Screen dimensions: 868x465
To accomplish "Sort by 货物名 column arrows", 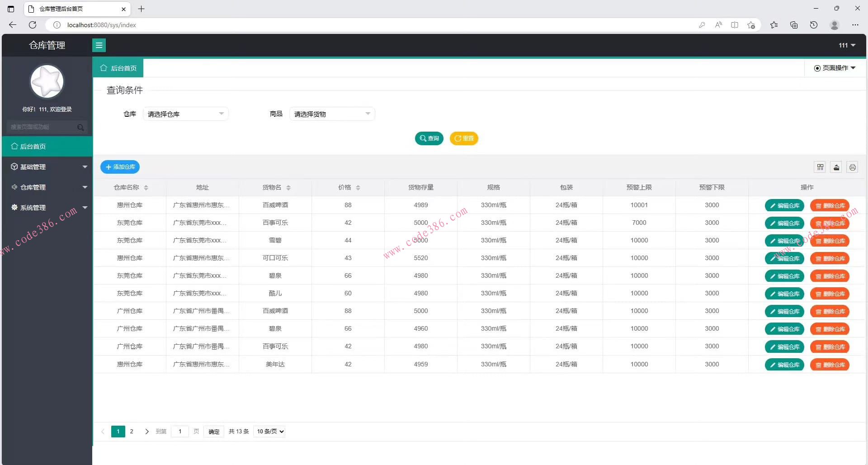I will pyautogui.click(x=288, y=188).
